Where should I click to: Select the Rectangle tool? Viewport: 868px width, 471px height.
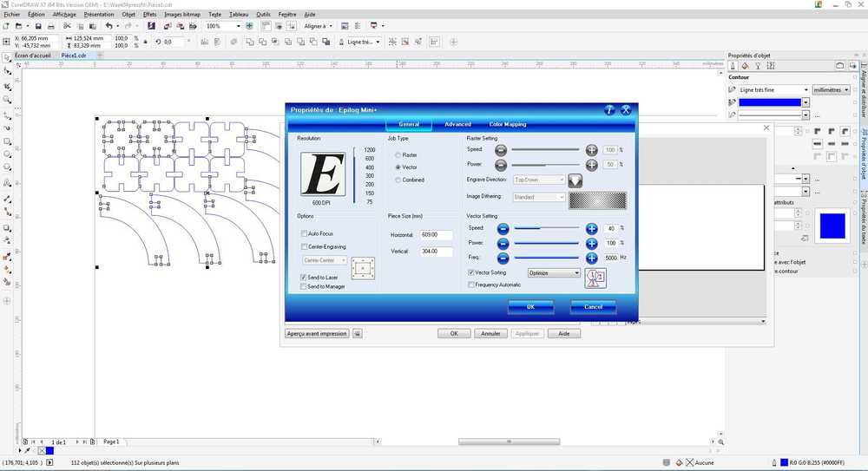click(x=7, y=141)
